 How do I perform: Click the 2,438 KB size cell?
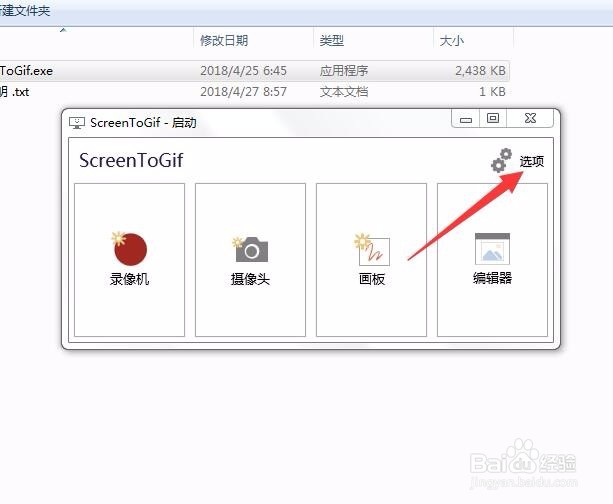click(480, 71)
